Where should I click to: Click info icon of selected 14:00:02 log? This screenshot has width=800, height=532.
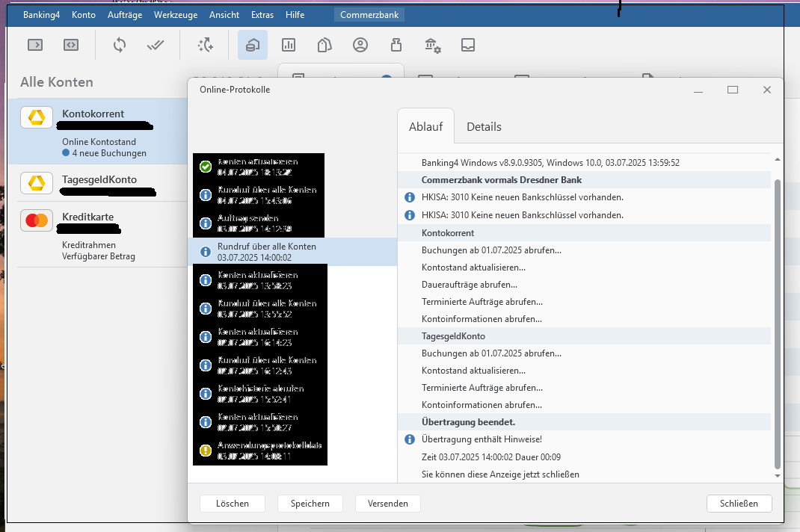(206, 252)
